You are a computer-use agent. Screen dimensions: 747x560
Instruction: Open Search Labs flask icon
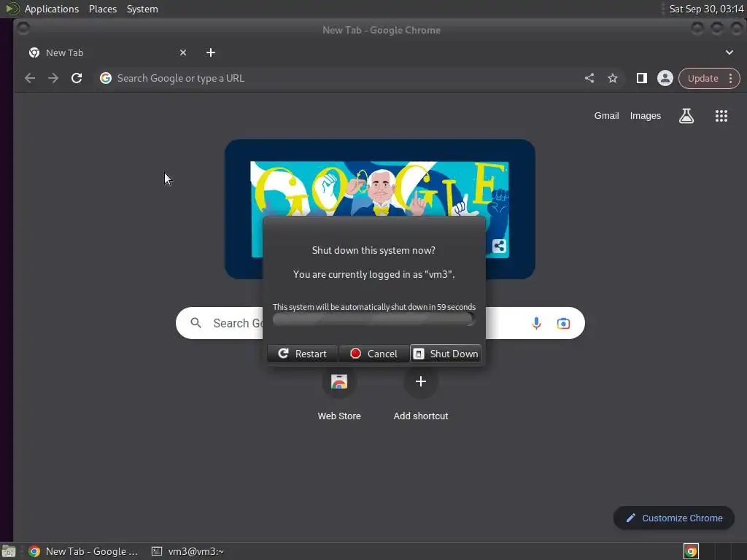click(686, 116)
